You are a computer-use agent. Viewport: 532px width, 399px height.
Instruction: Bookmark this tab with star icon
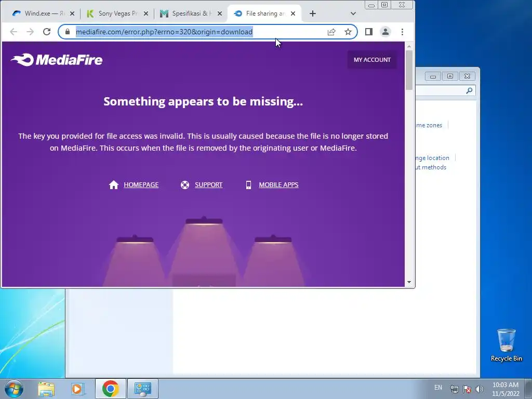click(x=348, y=32)
